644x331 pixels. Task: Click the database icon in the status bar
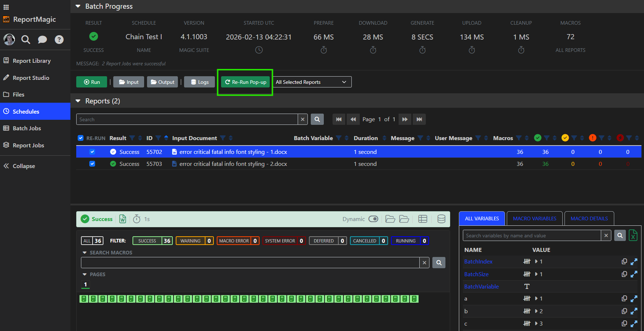441,219
